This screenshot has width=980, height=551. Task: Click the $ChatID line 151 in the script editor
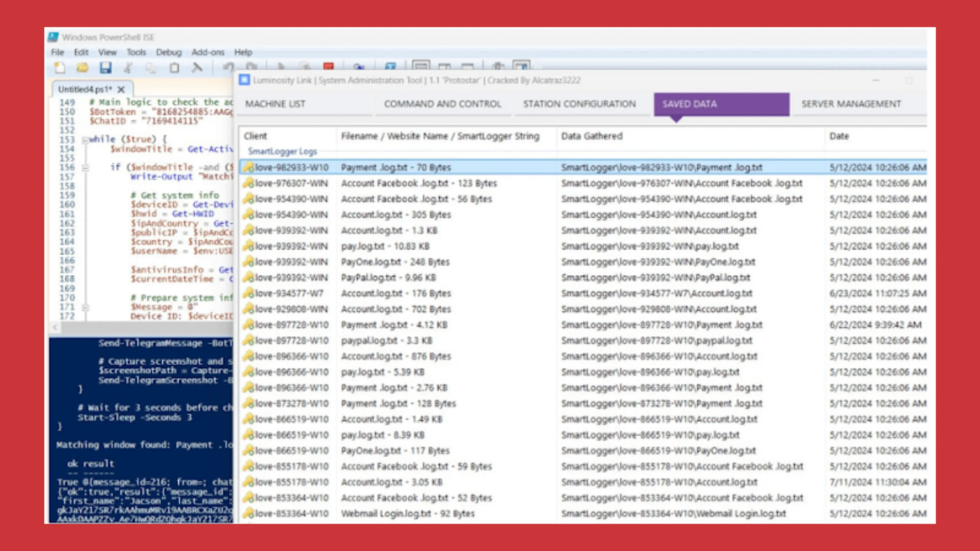[146, 121]
